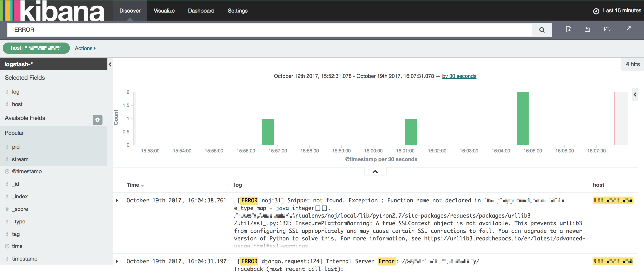Open the time picker clock icon

coord(596,11)
